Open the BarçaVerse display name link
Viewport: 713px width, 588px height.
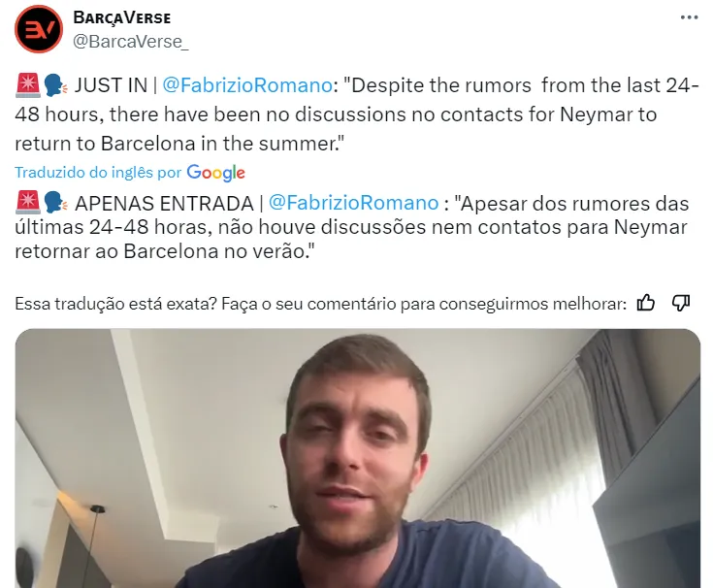click(x=122, y=17)
